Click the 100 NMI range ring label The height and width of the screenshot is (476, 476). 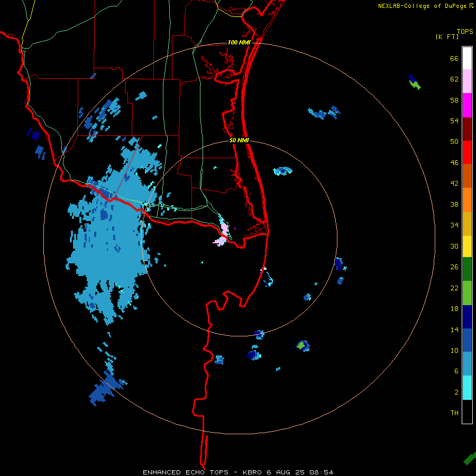click(239, 42)
